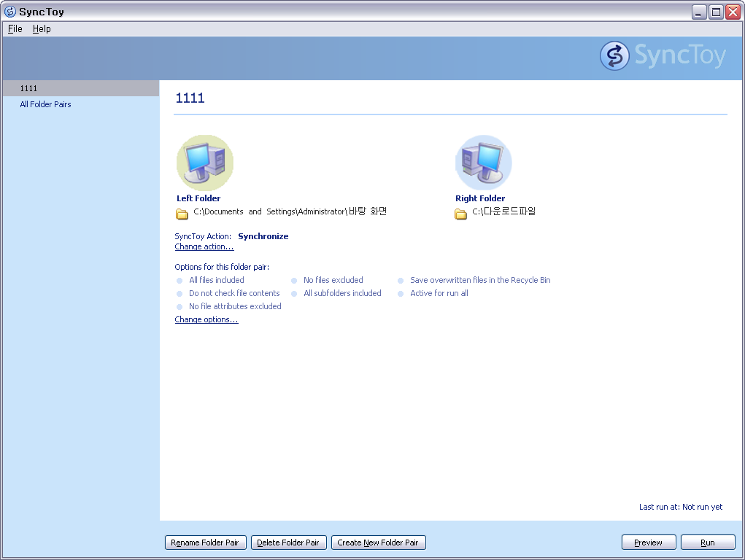Click Rename Folder Pair button

pos(205,542)
